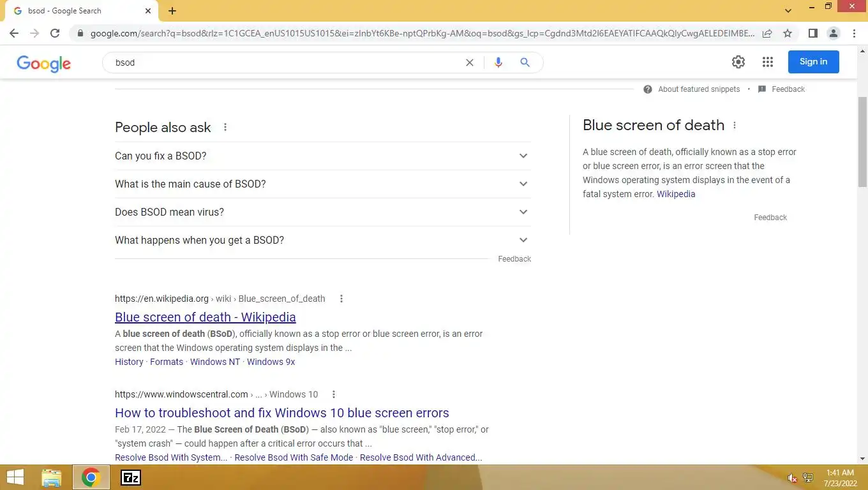868x490 pixels.
Task: Click the About featured snippets help icon
Action: tap(648, 89)
